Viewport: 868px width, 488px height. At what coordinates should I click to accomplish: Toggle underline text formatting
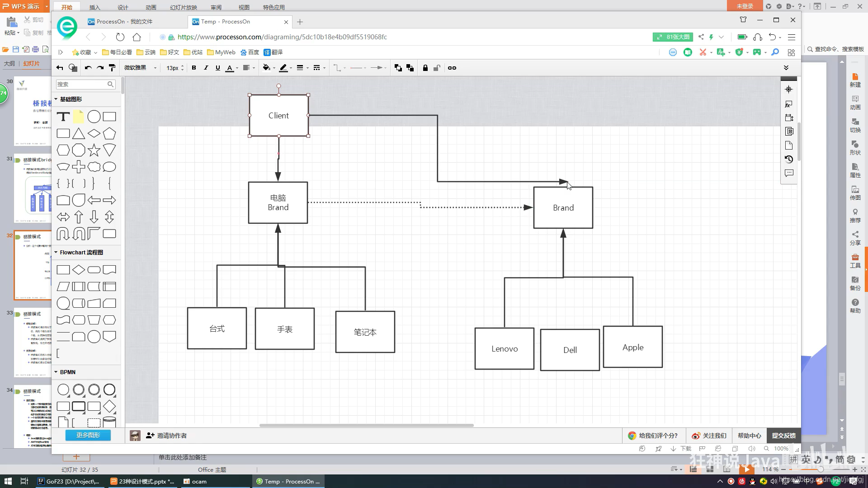pos(217,68)
